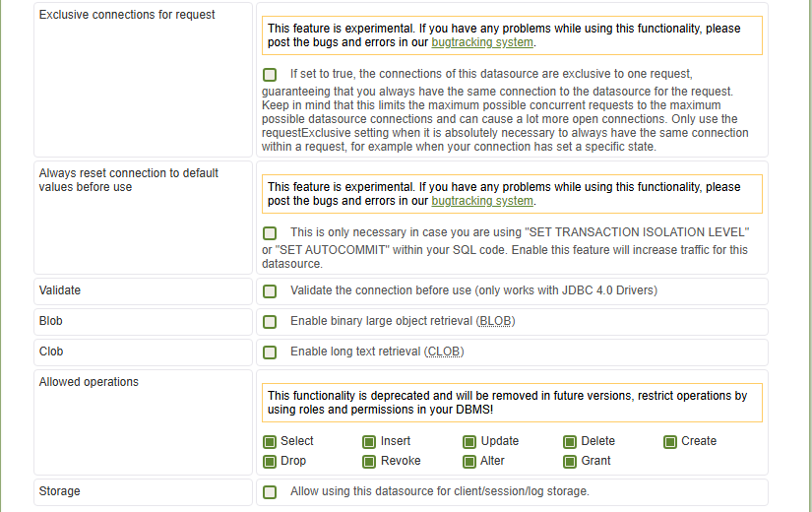The image size is (812, 512).
Task: Enable exclusive connections for request checkbox
Action: pyautogui.click(x=270, y=75)
